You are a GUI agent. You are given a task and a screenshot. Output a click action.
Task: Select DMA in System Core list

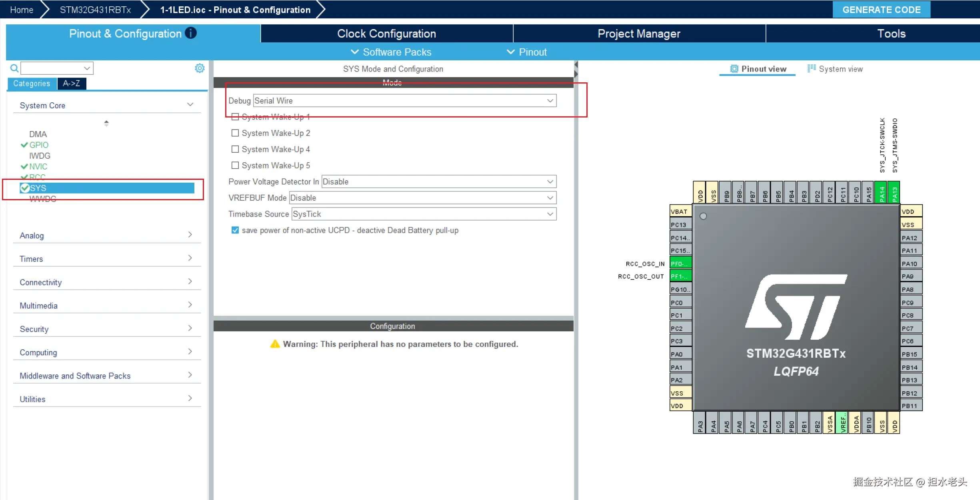(x=38, y=134)
